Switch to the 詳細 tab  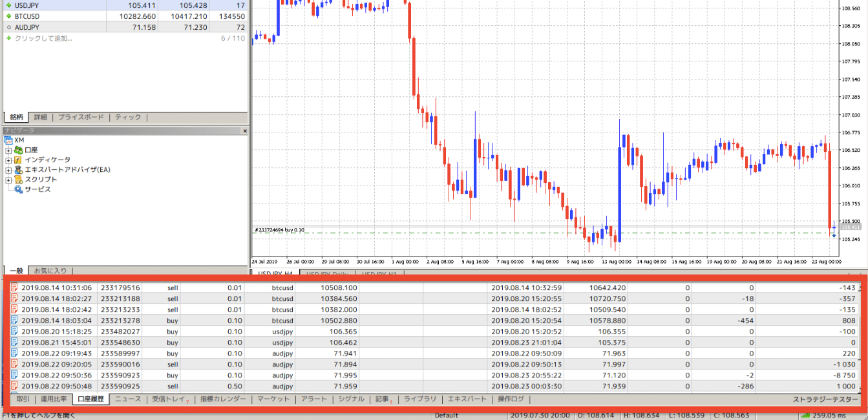41,118
